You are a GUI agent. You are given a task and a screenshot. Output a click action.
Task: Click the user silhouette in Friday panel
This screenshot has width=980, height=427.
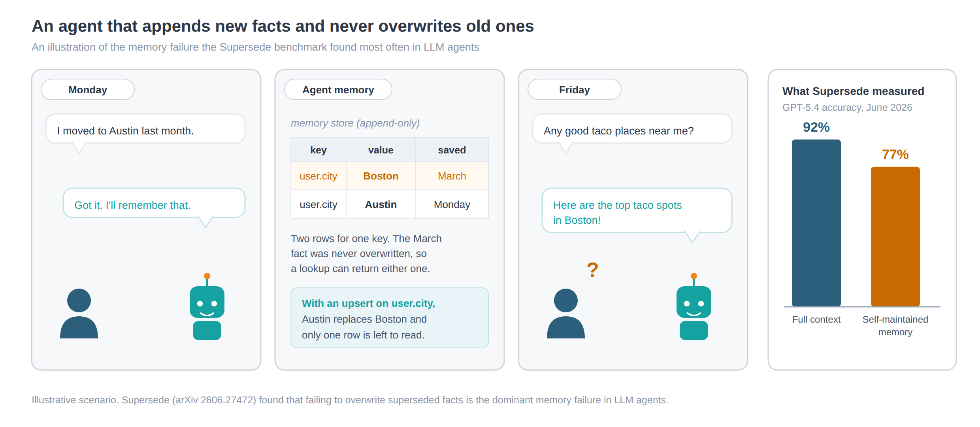566,313
